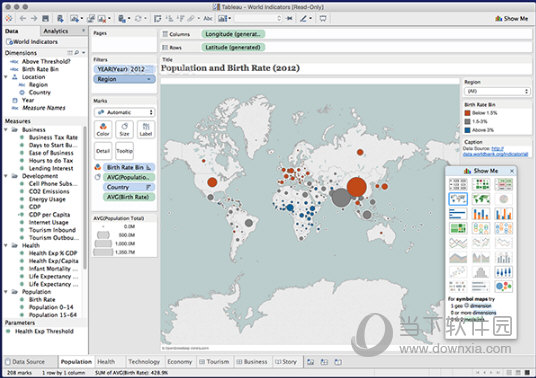
Task: Switch to the Analytics pane tab
Action: (56, 31)
